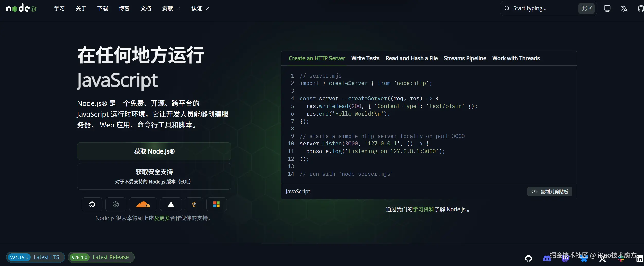Switch to the Streams Pipeline tab
The height and width of the screenshot is (266, 644).
tap(465, 58)
